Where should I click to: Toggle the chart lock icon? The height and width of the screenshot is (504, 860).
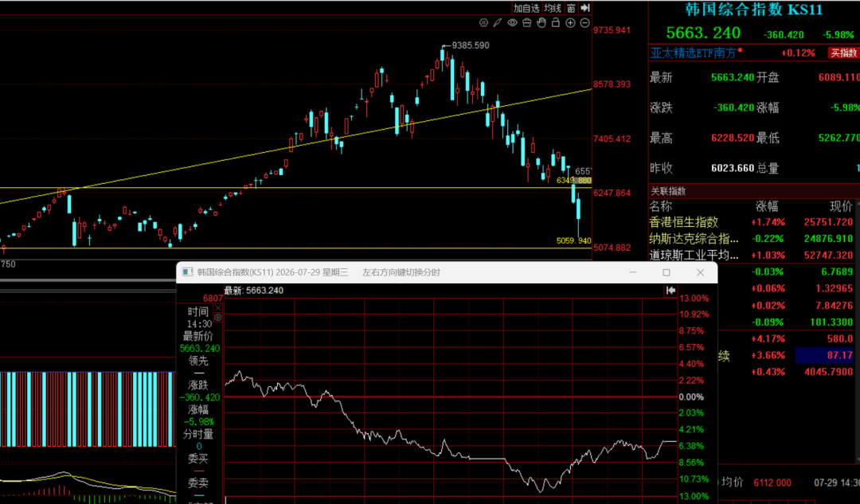coord(556,22)
